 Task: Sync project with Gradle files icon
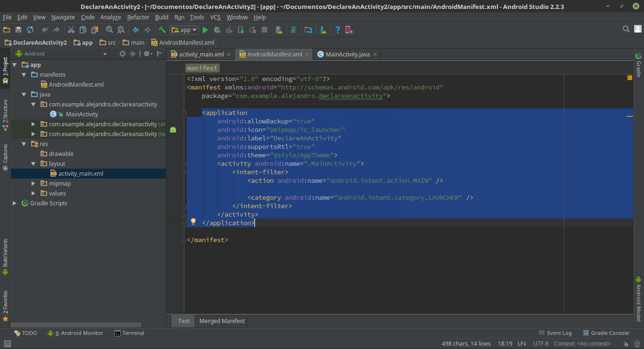click(294, 30)
